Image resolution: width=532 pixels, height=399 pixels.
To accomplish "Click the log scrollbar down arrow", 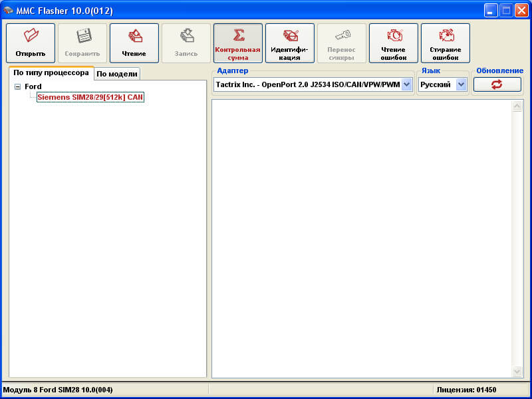I will (517, 371).
